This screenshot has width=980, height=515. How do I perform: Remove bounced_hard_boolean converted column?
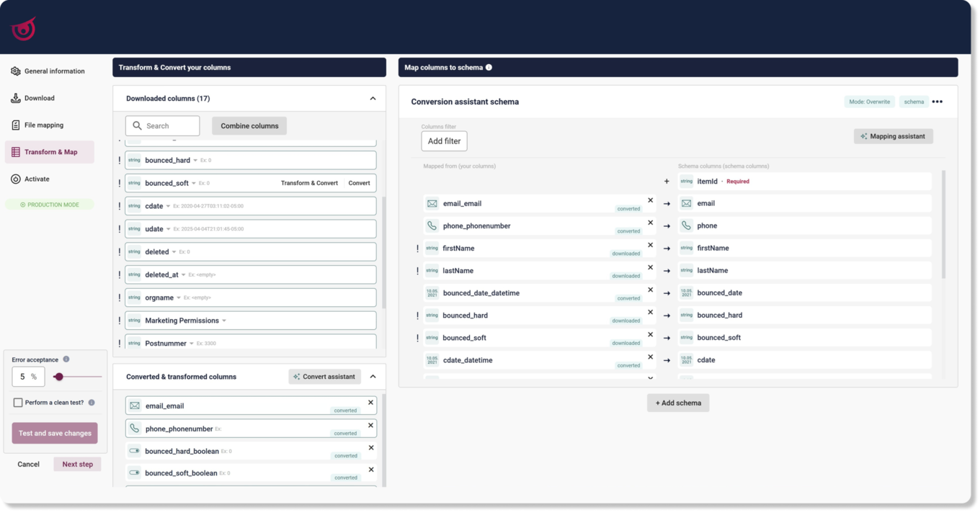coord(370,448)
